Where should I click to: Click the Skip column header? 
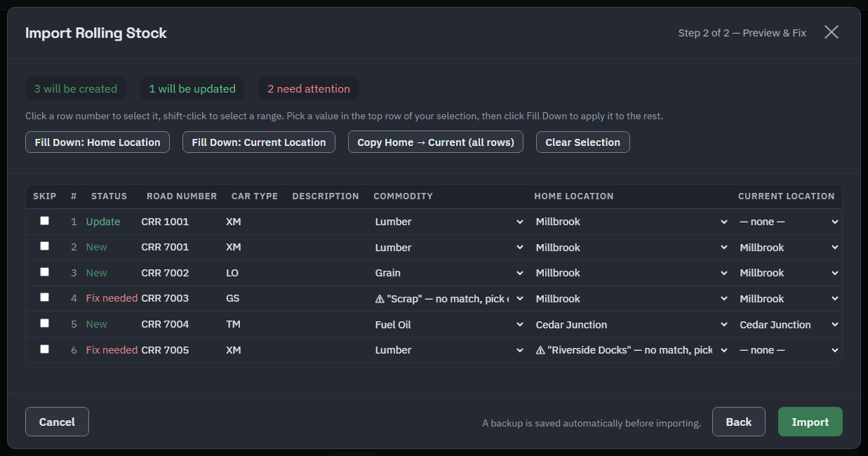(x=45, y=196)
